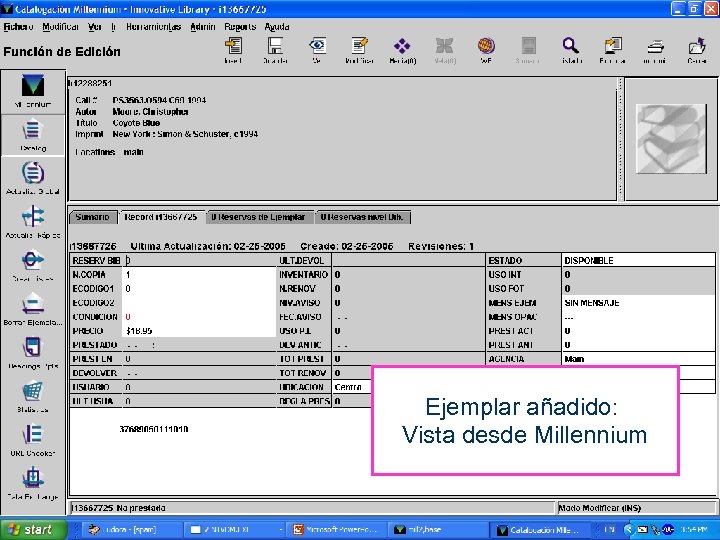Viewport: 720px width, 540px height.
Task: Open the Millennium sidebar icon
Action: [33, 90]
